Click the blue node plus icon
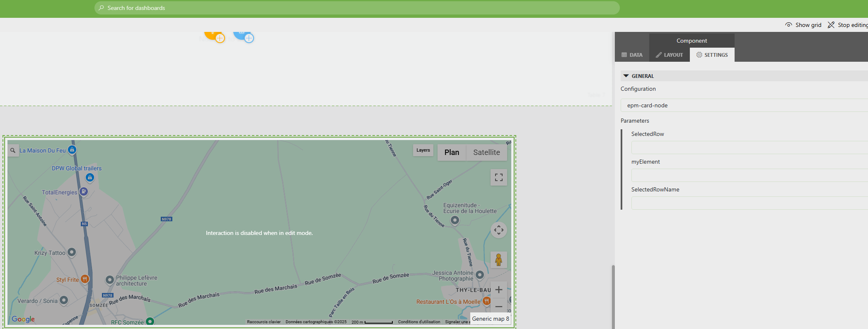Screen dimensions: 868x329 [249, 38]
